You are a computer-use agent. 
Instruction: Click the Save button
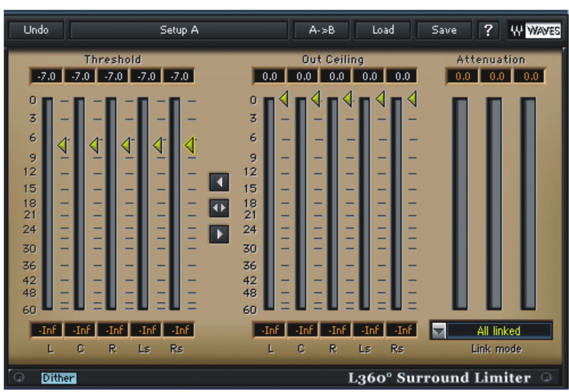[x=444, y=30]
